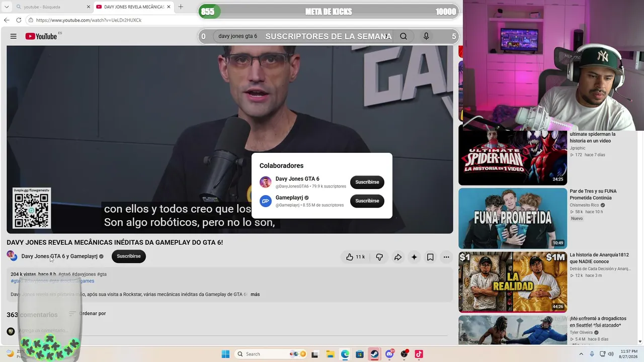
Task: Share the video with the arrow icon
Action: 397,257
